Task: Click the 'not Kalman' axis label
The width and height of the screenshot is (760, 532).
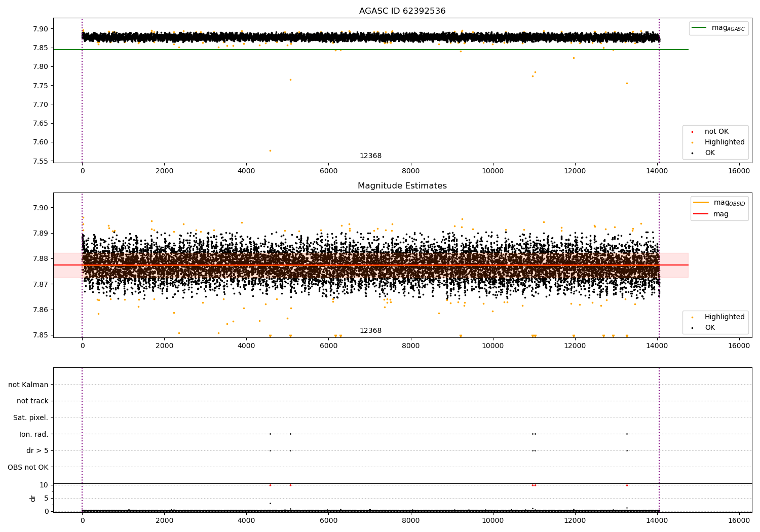Action: pos(28,385)
